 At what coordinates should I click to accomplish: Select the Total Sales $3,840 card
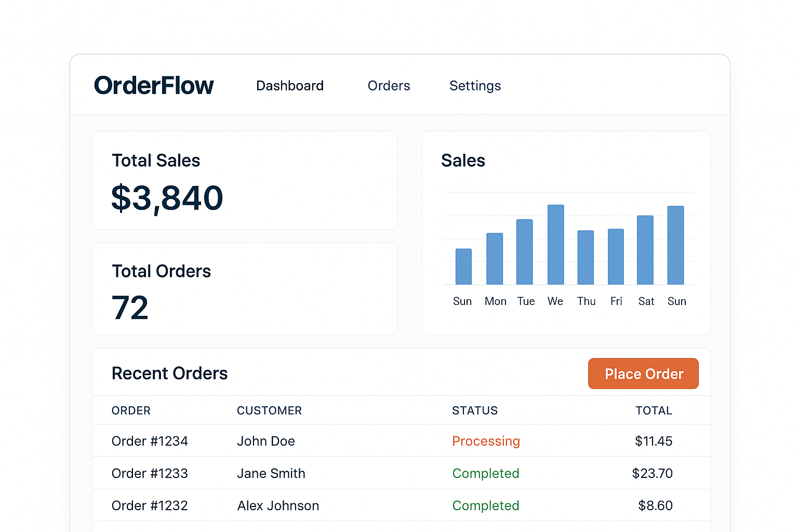244,180
